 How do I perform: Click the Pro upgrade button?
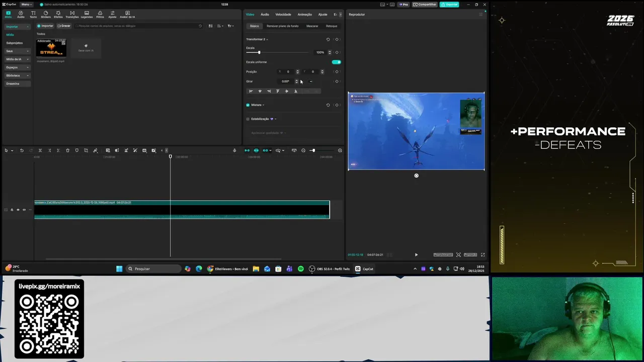click(x=404, y=5)
